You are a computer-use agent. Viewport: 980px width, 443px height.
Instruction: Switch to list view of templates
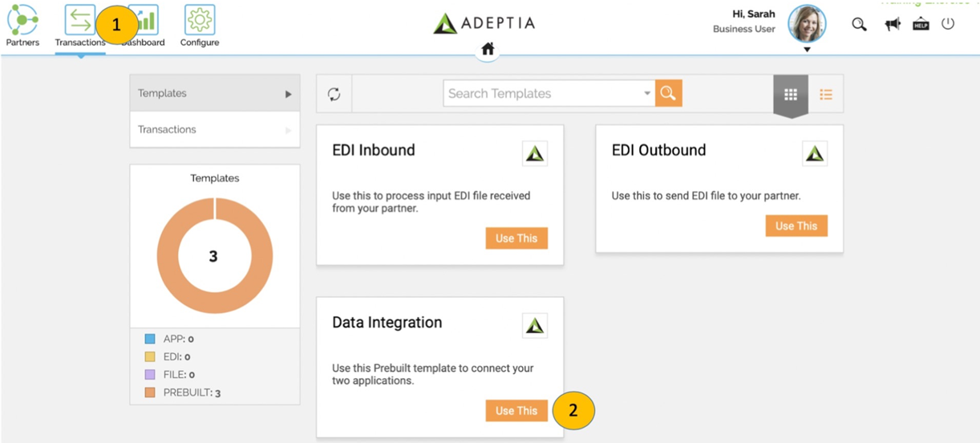826,94
